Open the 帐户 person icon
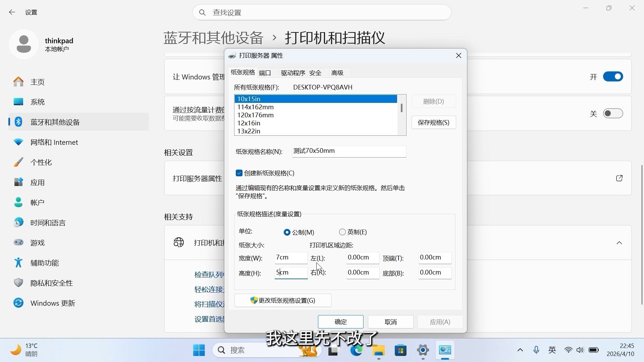The image size is (644, 362). coord(18,202)
